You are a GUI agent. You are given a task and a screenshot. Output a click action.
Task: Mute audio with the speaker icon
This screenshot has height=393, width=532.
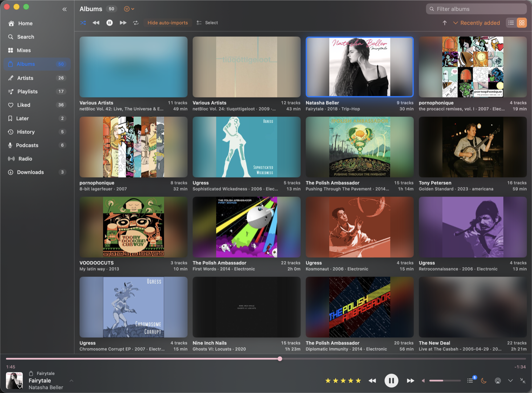click(423, 381)
